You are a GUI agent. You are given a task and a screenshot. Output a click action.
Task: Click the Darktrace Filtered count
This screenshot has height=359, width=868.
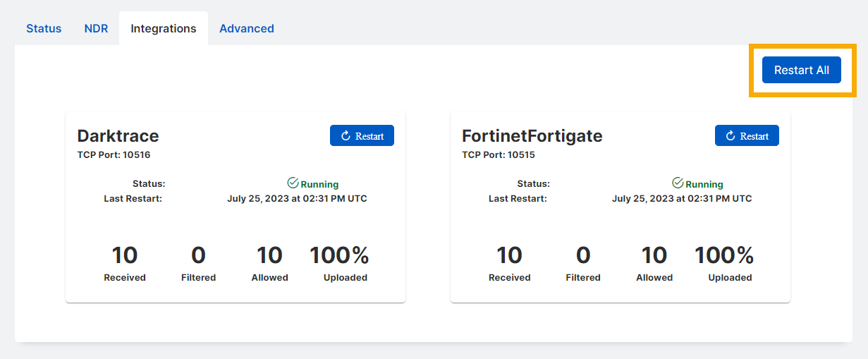[198, 255]
